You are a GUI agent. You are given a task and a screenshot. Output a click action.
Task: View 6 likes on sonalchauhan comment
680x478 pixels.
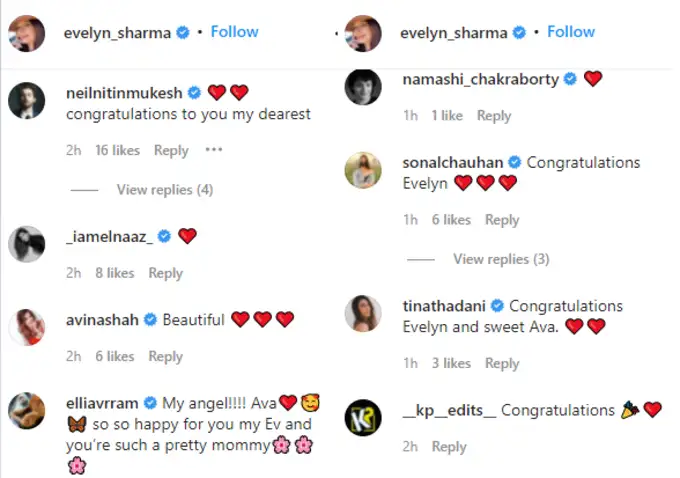coord(451,220)
